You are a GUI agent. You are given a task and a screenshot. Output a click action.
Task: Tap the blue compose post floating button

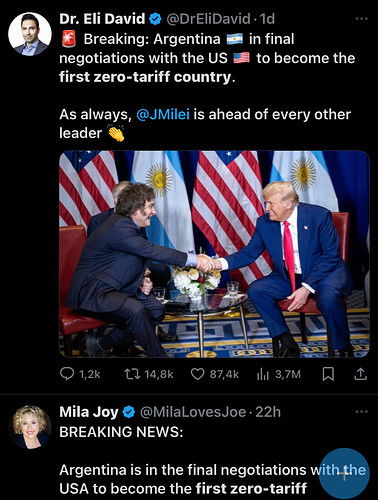click(344, 473)
